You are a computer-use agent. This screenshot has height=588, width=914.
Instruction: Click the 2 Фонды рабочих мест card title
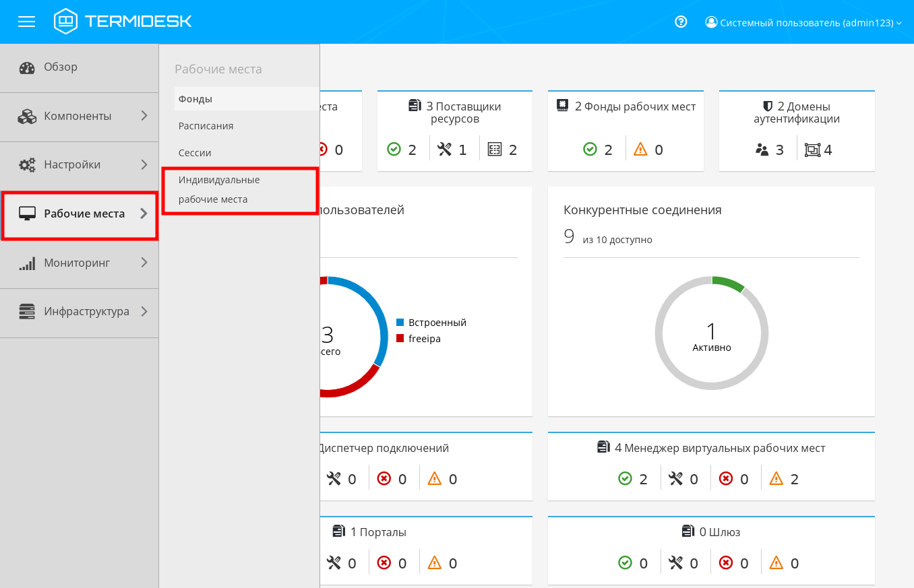coord(634,106)
